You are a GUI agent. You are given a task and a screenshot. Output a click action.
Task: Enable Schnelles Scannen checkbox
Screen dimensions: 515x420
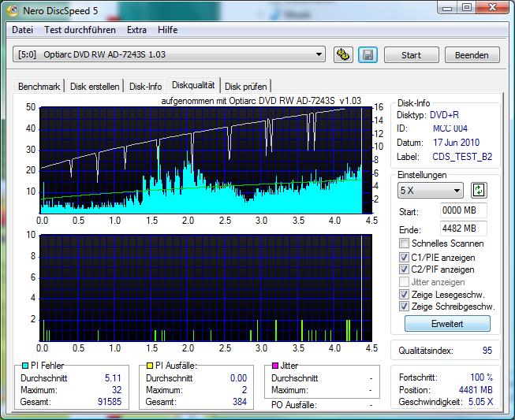[404, 243]
